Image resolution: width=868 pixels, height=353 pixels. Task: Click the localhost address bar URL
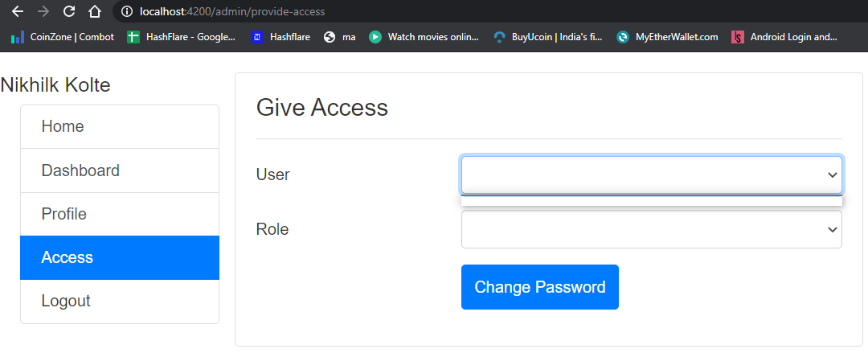233,12
